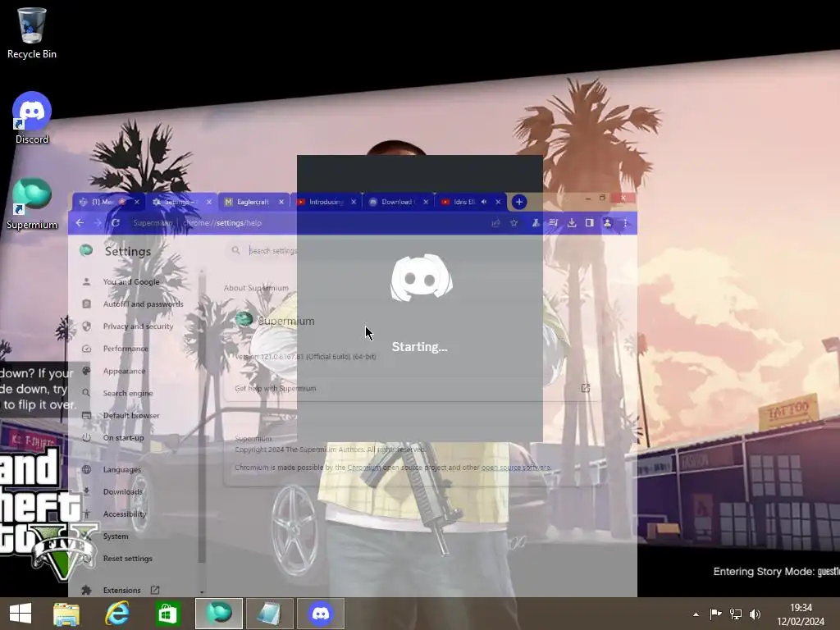Open System settings section
The height and width of the screenshot is (630, 840).
pos(116,536)
